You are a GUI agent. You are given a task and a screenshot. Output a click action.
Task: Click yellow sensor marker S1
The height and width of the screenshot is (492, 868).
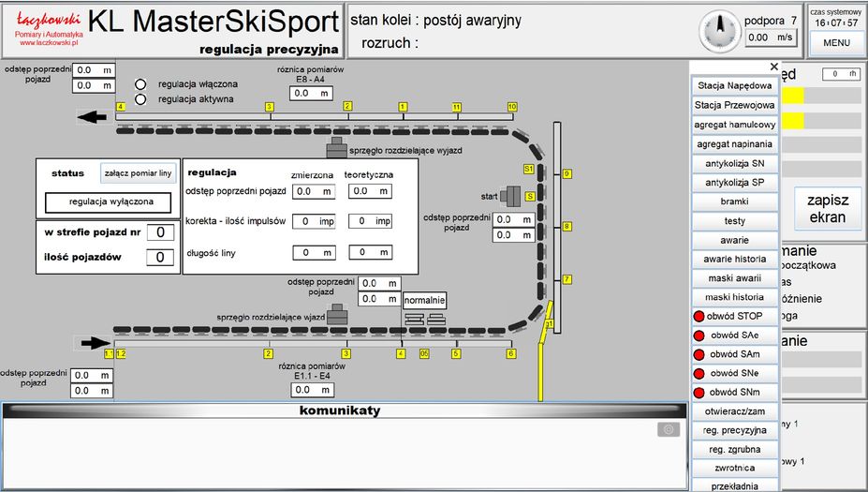click(529, 169)
